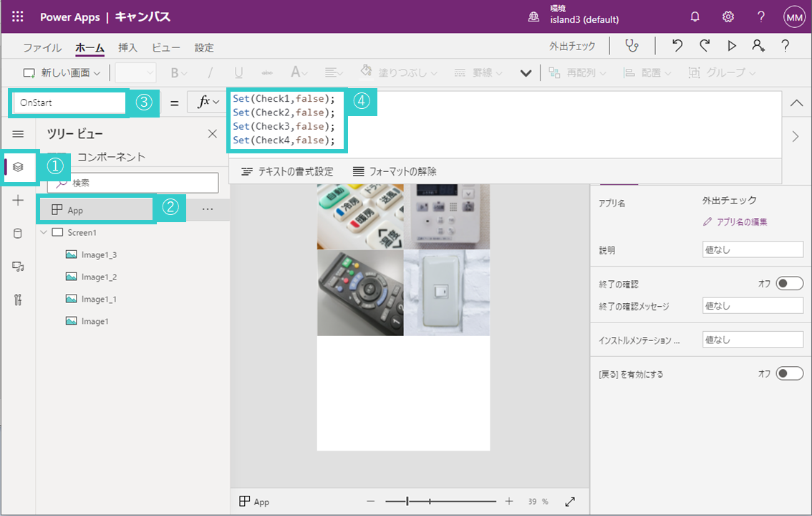The width and height of the screenshot is (812, 516).
Task: Collapse the formula bar chevron
Action: (796, 102)
